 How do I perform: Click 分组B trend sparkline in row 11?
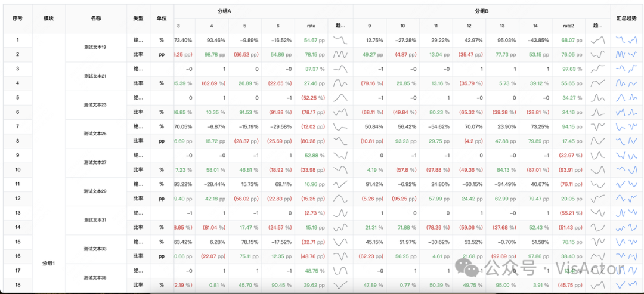[597, 184]
